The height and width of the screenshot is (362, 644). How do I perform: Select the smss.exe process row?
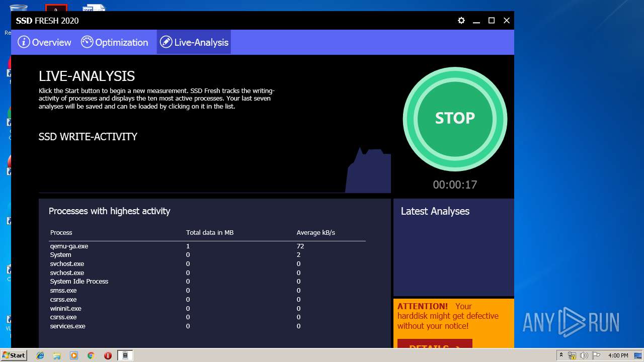(207, 291)
